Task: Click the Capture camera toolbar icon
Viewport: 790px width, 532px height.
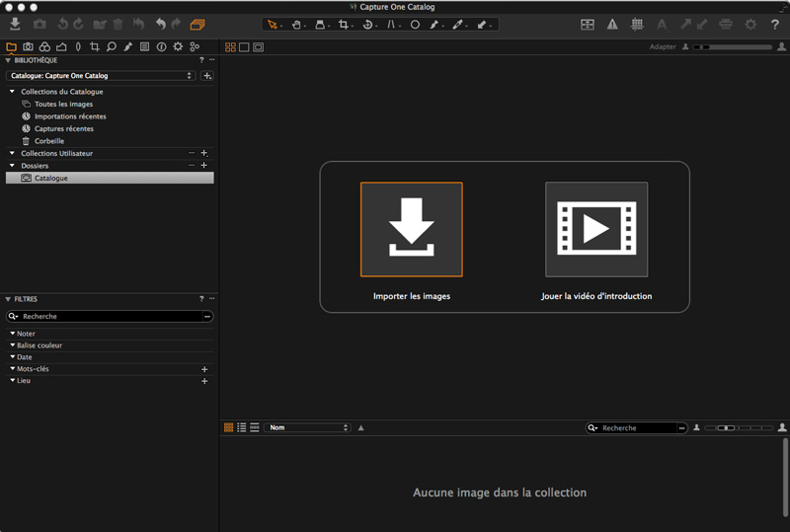Action: click(x=39, y=24)
